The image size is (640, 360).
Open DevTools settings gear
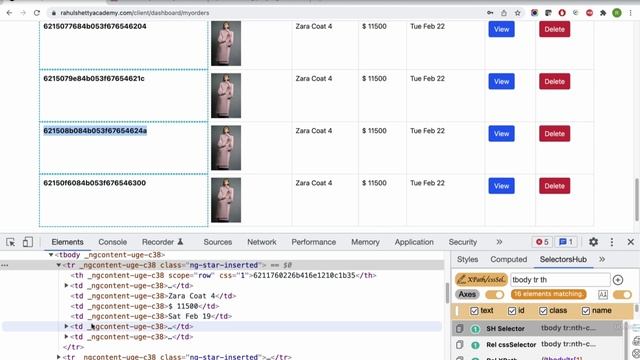pyautogui.click(x=593, y=242)
